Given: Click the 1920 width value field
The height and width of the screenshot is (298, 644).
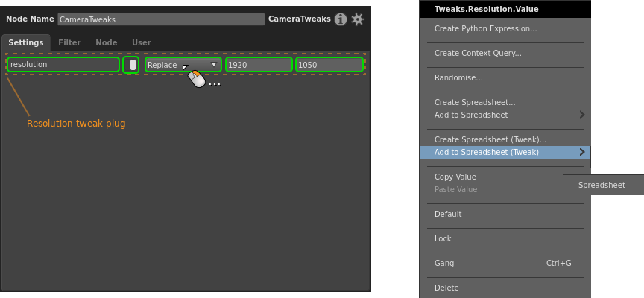Looking at the screenshot, I should [x=259, y=65].
